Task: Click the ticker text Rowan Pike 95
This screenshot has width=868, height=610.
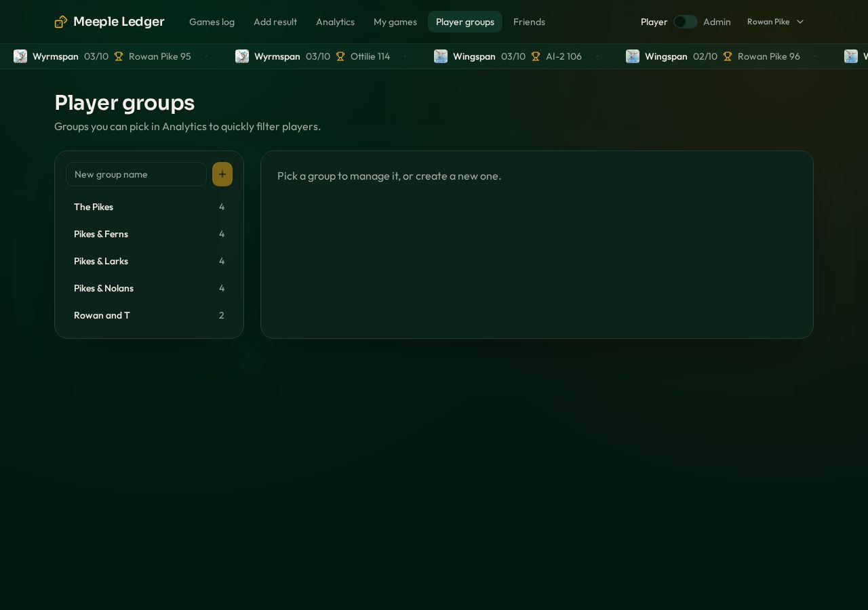Action: tap(160, 56)
